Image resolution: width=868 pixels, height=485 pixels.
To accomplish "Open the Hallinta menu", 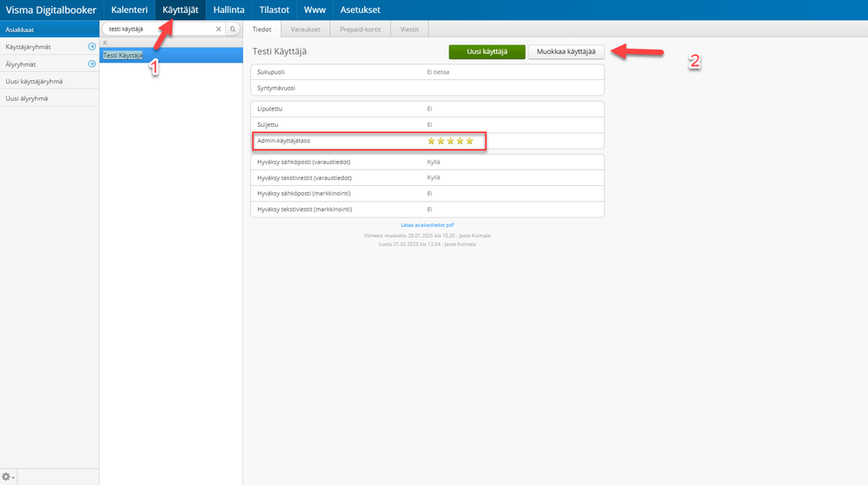I will pos(229,10).
